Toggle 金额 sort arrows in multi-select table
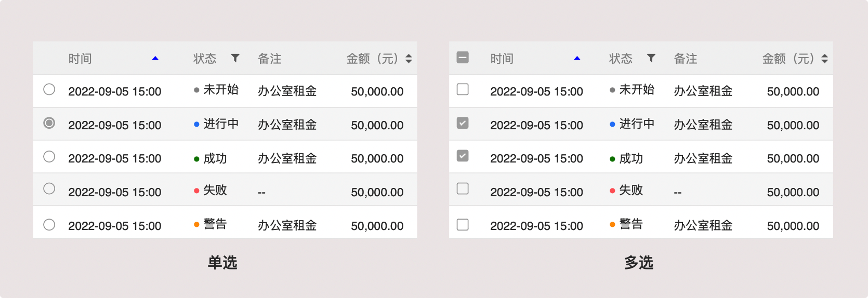This screenshot has width=868, height=298. [824, 59]
